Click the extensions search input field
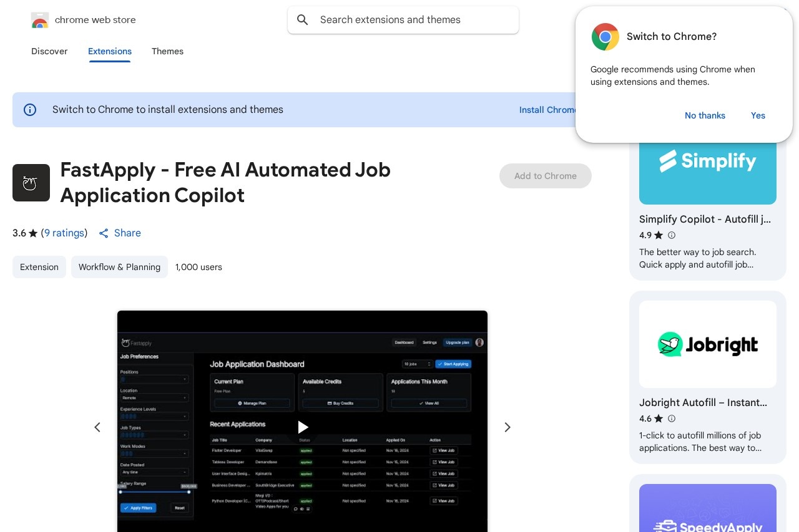This screenshot has width=799, height=532. [403, 20]
